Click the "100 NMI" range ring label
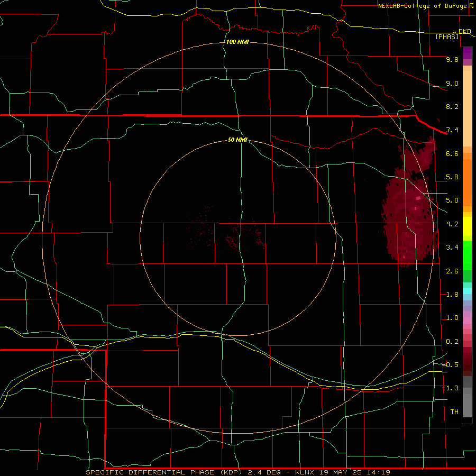Screen dimensions: 476x476 point(237,42)
